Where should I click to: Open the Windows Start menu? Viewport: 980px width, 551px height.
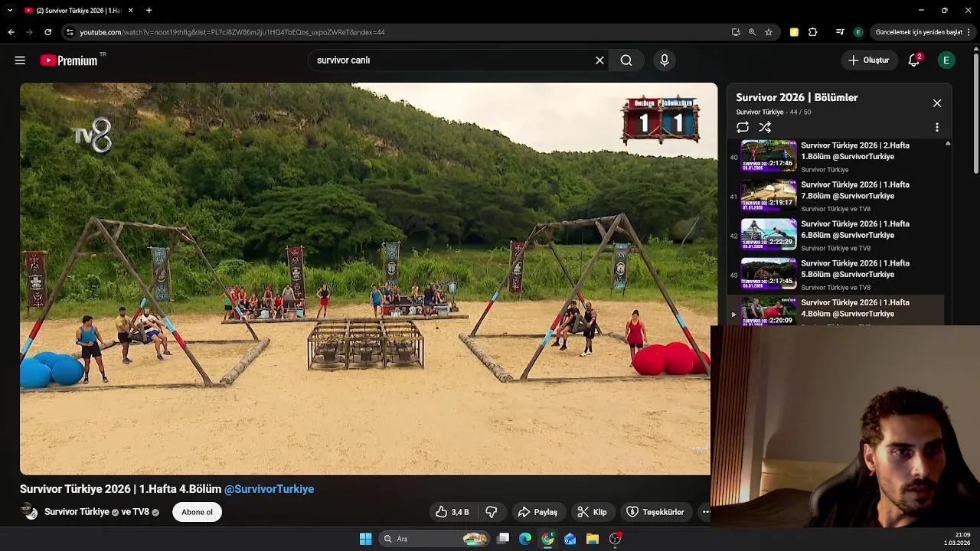click(x=365, y=539)
